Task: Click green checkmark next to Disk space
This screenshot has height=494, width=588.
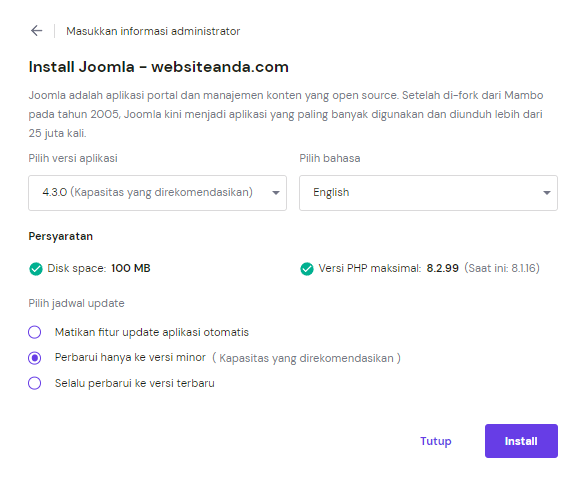Action: click(x=36, y=269)
